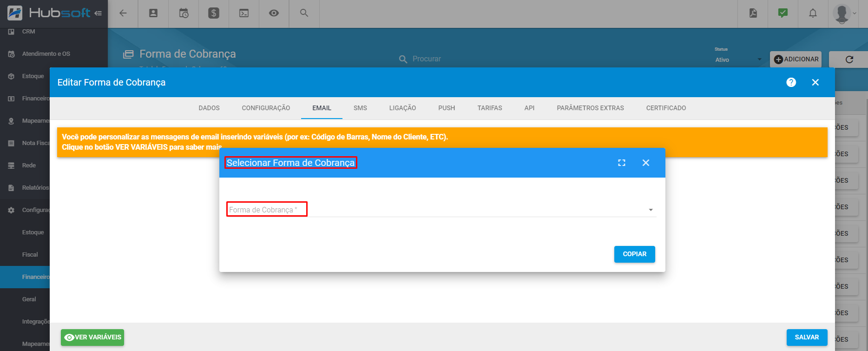Click the ADICIONAR button

click(796, 60)
